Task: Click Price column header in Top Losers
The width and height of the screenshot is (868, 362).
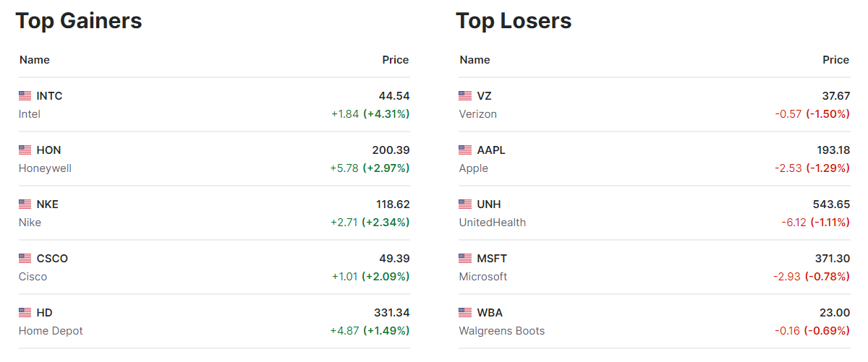Action: pyautogui.click(x=835, y=60)
